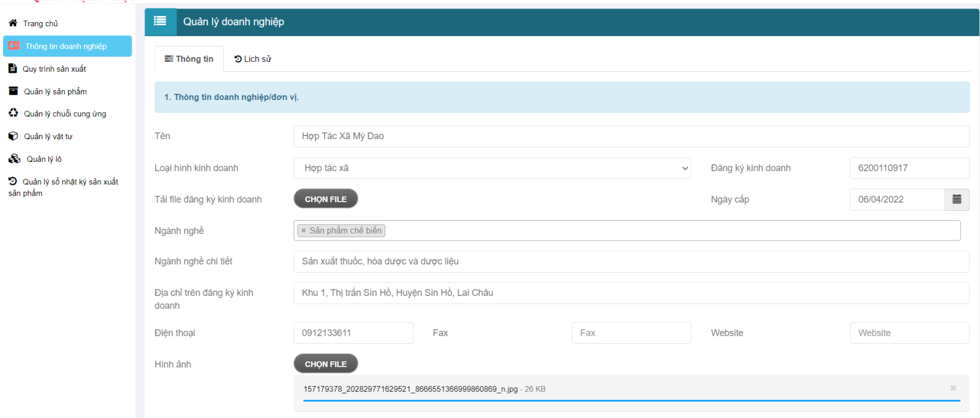Screen dimensions: 980x418
Task: Click the ID card icon for Thông tin doanh nghiệp
Action: pyautogui.click(x=14, y=46)
